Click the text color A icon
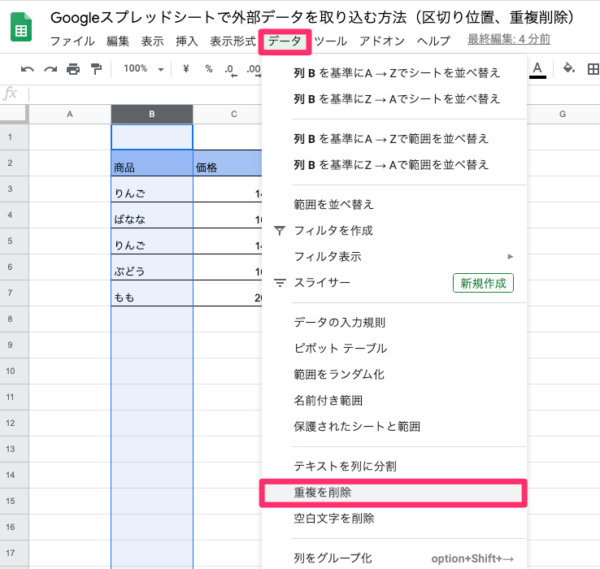Image resolution: width=600 pixels, height=569 pixels. (538, 68)
